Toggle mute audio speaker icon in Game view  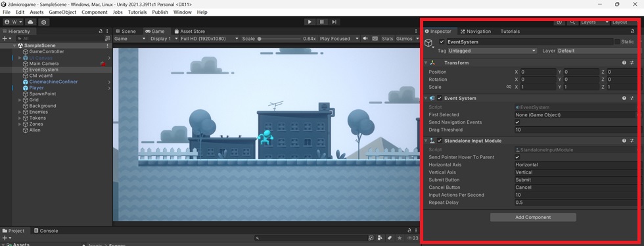(x=365, y=38)
